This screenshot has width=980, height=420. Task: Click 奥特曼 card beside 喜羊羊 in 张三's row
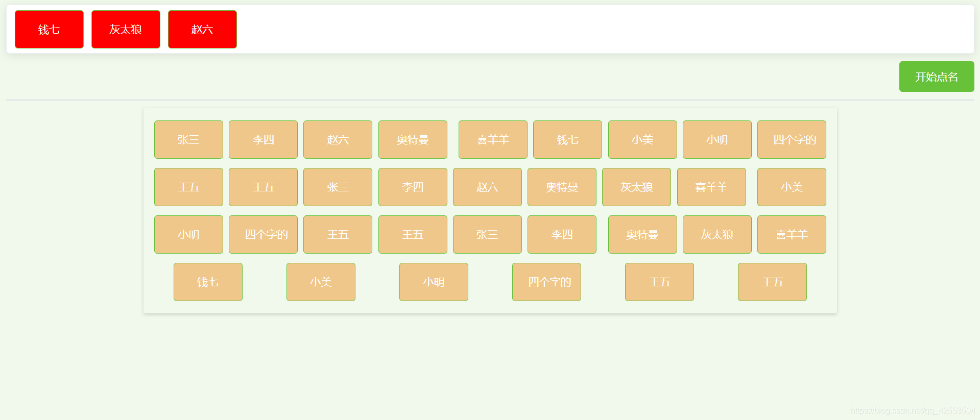click(413, 139)
